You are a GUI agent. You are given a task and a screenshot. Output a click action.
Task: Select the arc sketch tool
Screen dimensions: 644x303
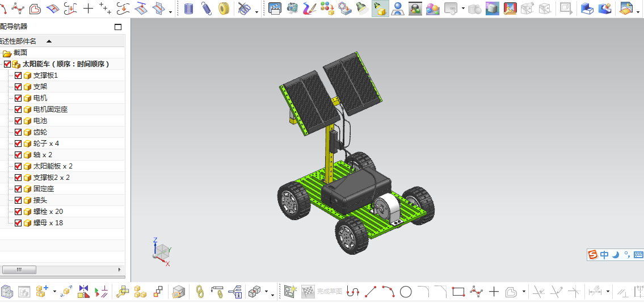coord(388,292)
